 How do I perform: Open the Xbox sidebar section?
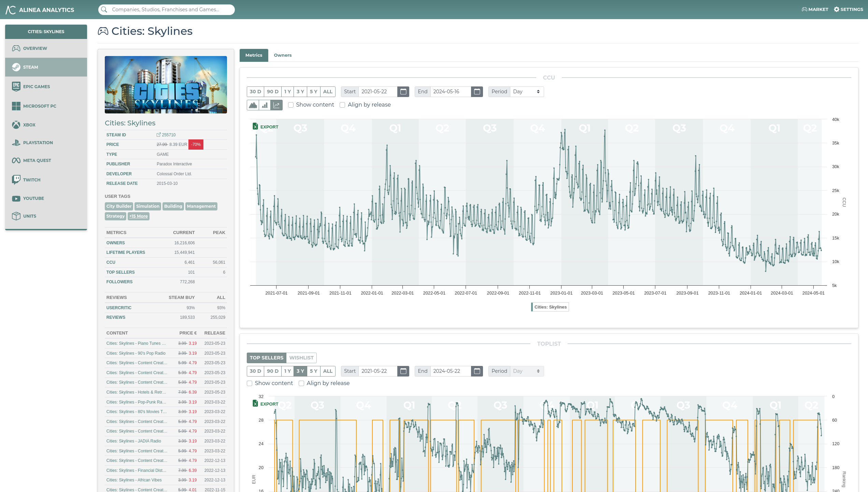46,125
